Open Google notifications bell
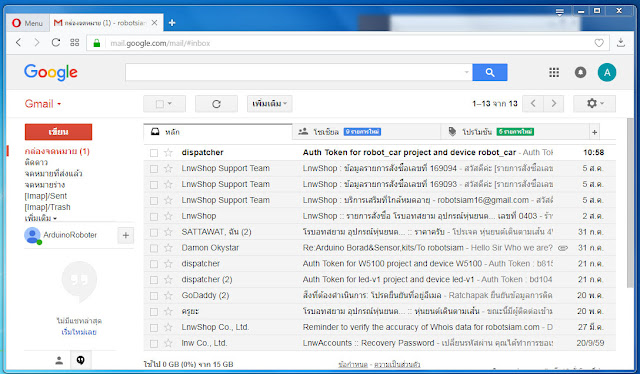 point(580,72)
